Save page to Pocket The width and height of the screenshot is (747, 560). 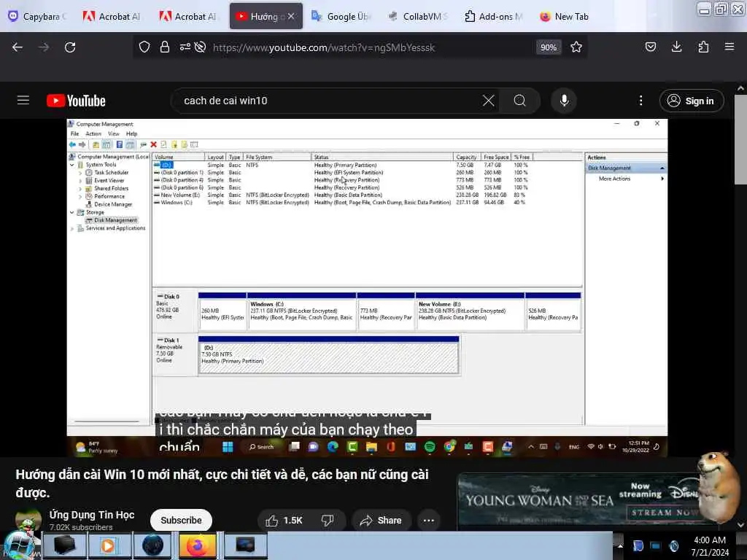point(650,47)
